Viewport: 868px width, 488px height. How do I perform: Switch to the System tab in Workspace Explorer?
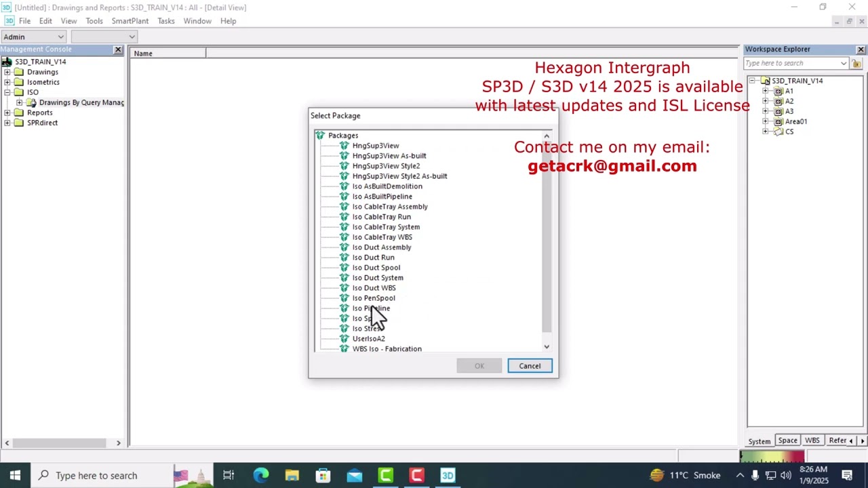pyautogui.click(x=759, y=441)
